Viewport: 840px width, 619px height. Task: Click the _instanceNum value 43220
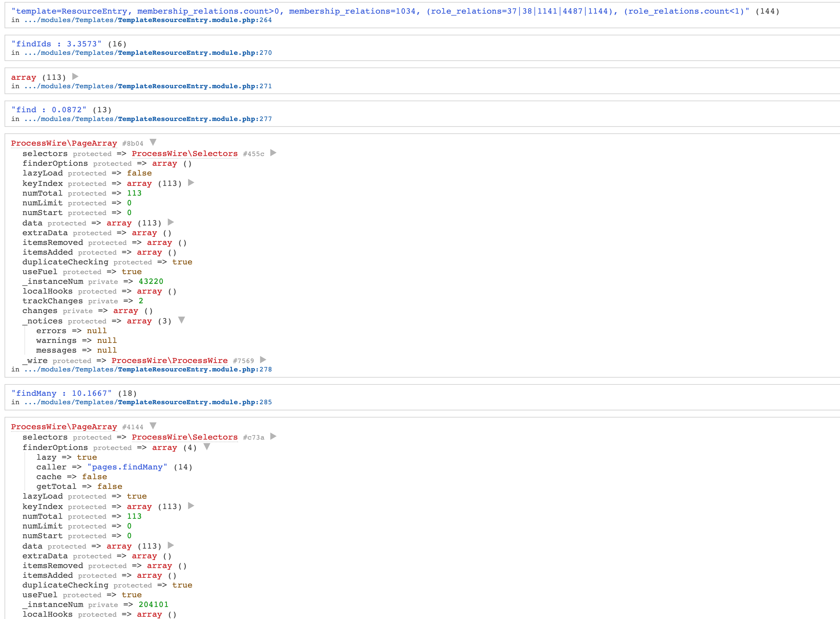pyautogui.click(x=151, y=281)
